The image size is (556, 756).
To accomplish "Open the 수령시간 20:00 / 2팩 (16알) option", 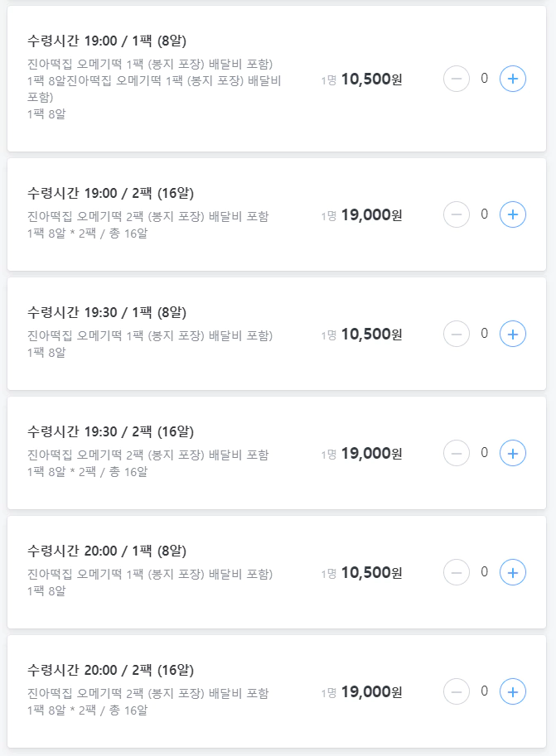I will click(x=110, y=670).
